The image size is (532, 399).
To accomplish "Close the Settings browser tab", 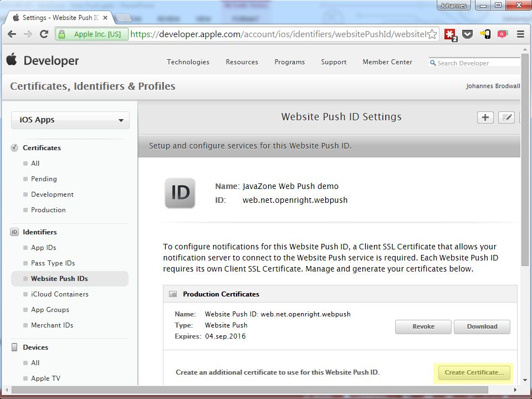I will [x=105, y=18].
